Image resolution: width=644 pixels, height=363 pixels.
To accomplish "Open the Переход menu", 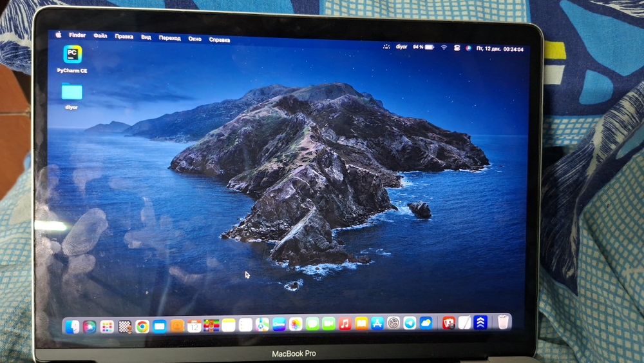I will 169,38.
